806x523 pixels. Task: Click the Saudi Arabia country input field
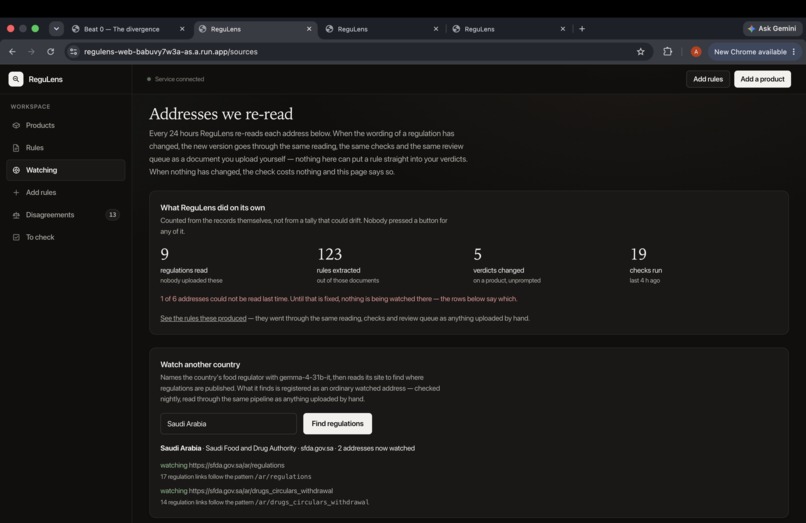click(x=228, y=424)
